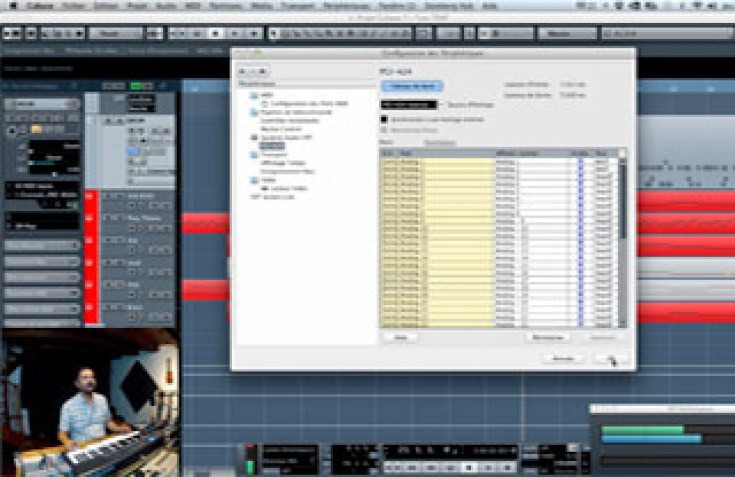Open the Périphériques menu
Screen dimensions: 735x477
pyautogui.click(x=346, y=6)
